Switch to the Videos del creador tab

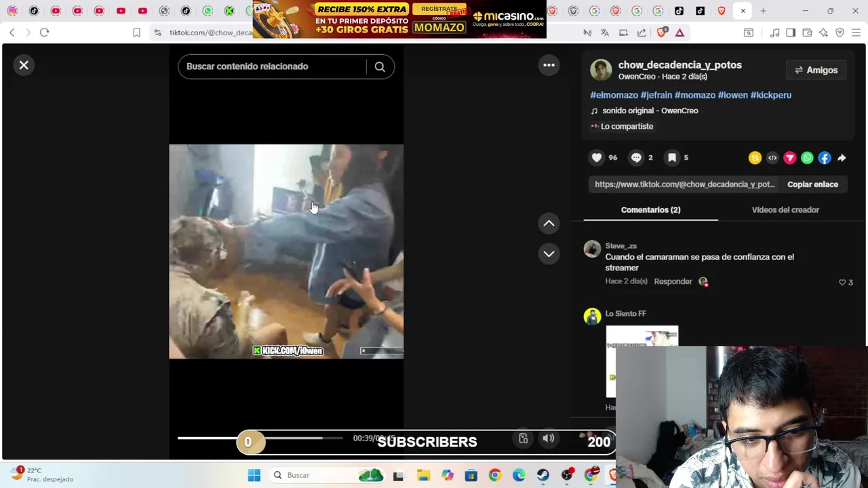pyautogui.click(x=785, y=209)
